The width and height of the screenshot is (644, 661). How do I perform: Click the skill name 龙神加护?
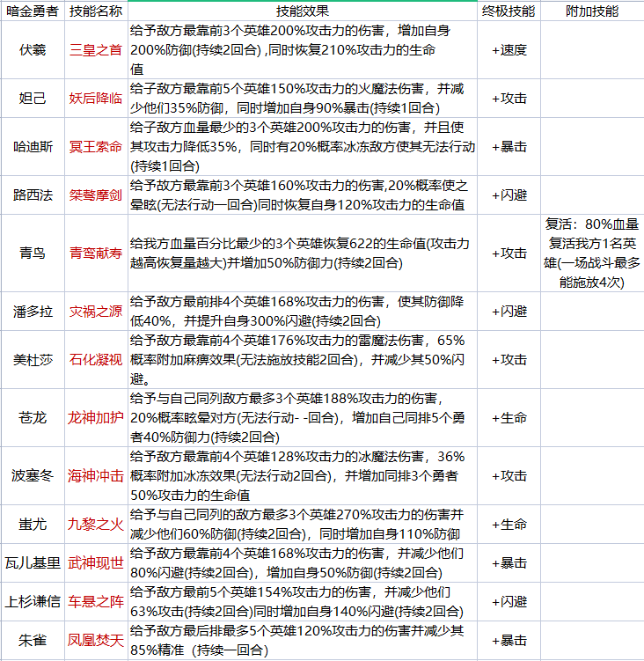[96, 418]
